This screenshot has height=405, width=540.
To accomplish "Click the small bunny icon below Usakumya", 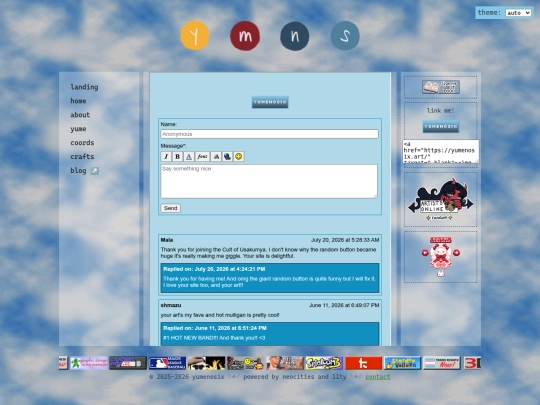I will pyautogui.click(x=440, y=274).
